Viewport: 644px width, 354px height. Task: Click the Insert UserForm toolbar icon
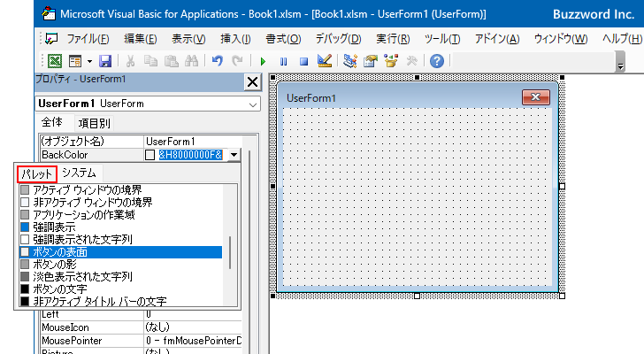(75, 61)
